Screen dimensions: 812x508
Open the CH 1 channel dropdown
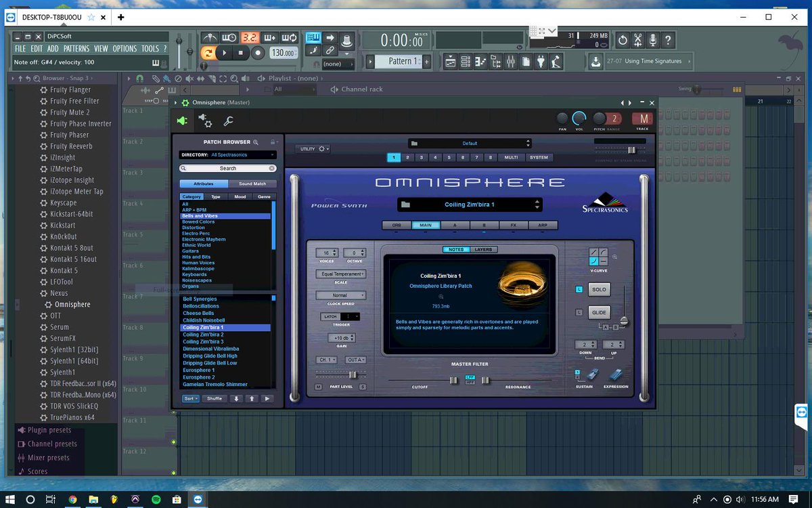coord(326,360)
